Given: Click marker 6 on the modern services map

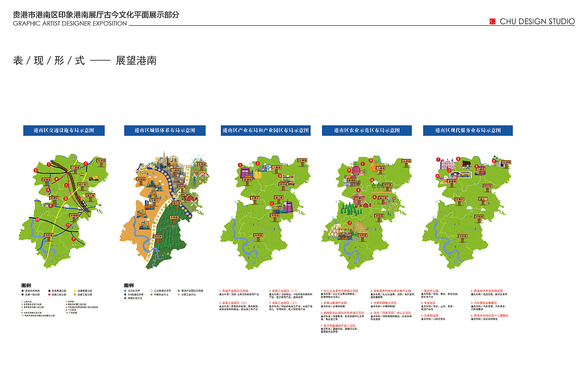Looking at the screenshot, I should 494,161.
